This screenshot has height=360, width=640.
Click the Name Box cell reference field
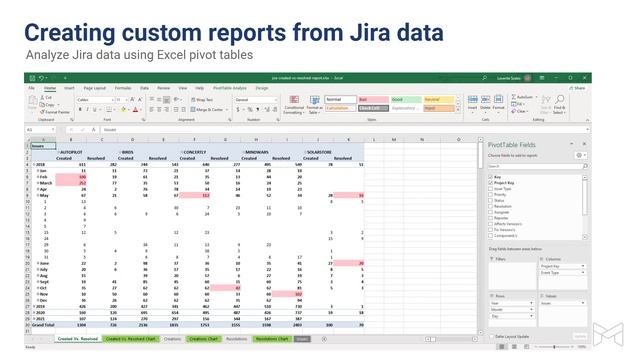click(40, 130)
